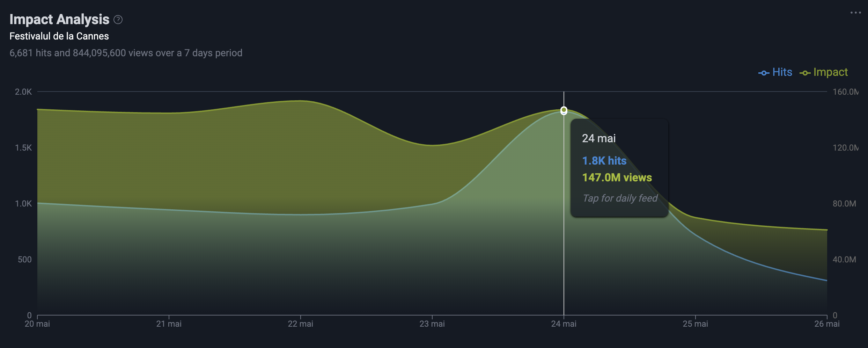Select the 24 mai date label
Screen dimensions: 868x348
[564, 324]
